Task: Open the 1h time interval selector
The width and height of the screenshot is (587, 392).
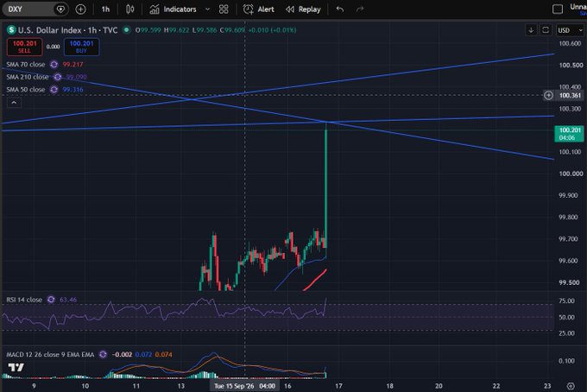Action: pyautogui.click(x=105, y=9)
